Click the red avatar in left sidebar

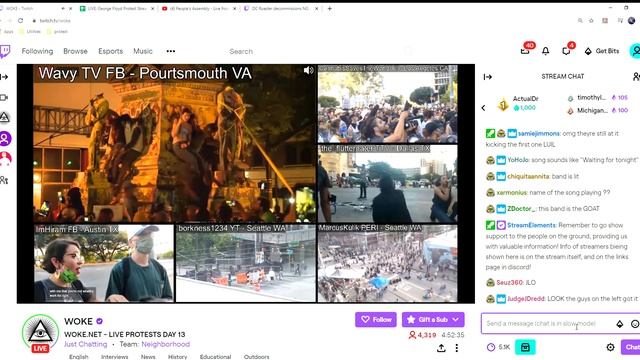(5, 158)
